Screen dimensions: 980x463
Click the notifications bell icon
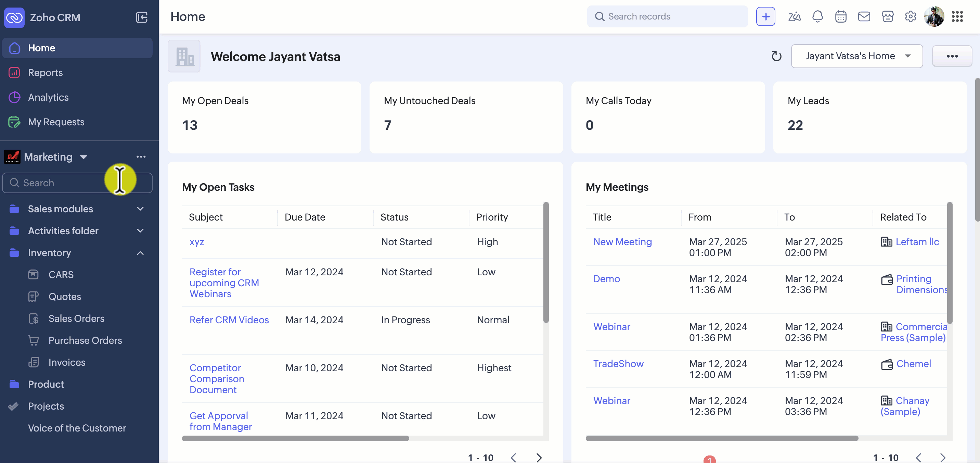(817, 17)
